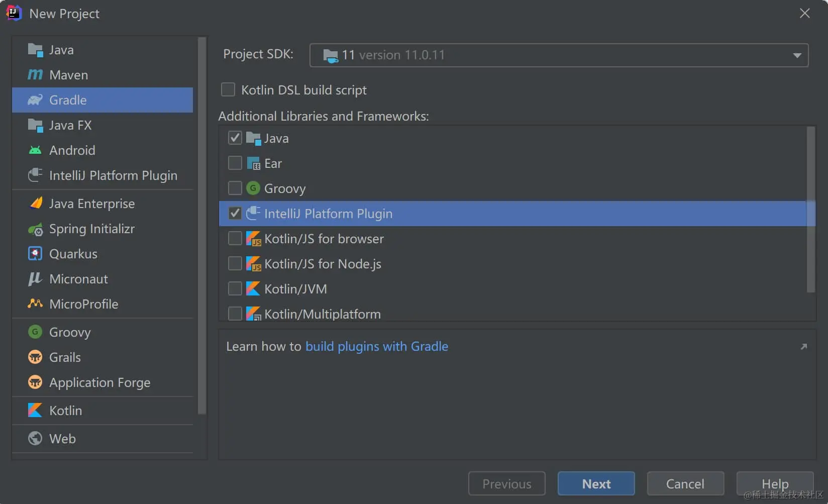Click the Kotlin/JVM icon

pos(253,289)
